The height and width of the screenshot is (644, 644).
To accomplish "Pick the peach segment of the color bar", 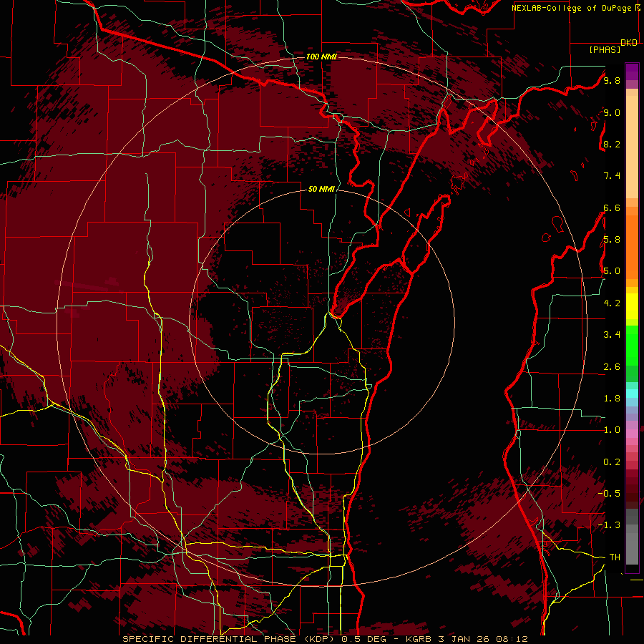I will (632, 148).
